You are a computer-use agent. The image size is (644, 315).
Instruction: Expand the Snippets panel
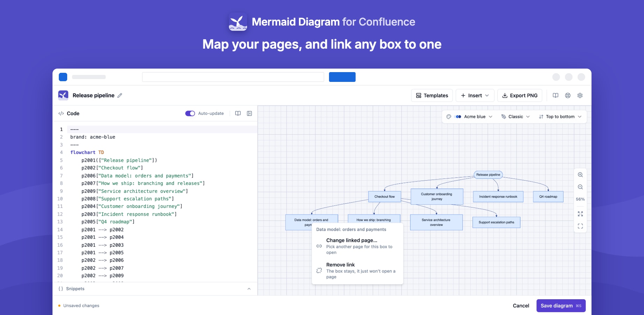[155, 289]
